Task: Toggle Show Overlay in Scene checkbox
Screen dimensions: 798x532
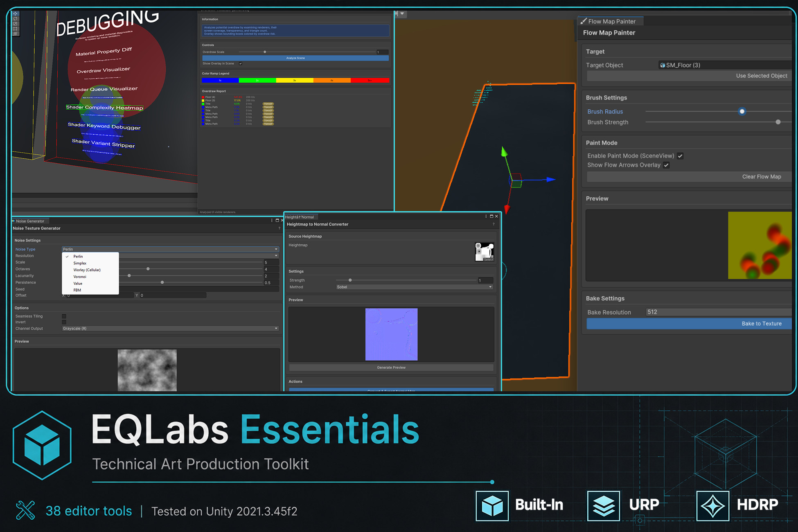Action: click(241, 63)
